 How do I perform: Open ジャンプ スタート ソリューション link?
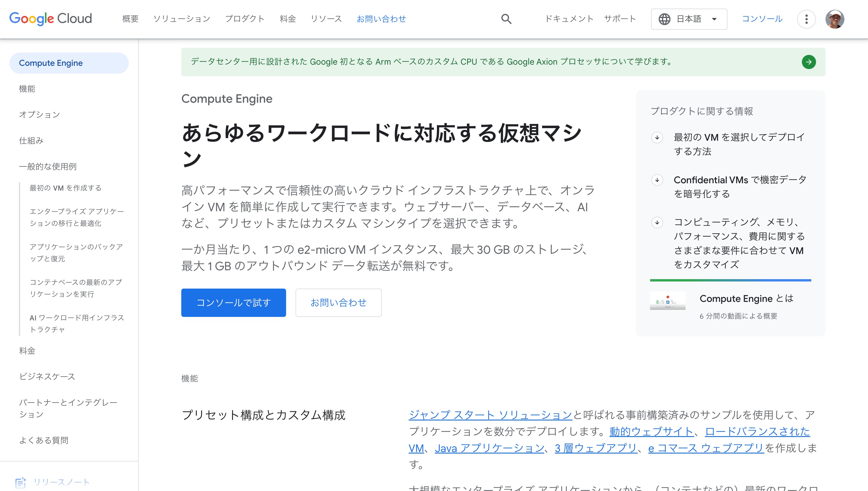490,415
